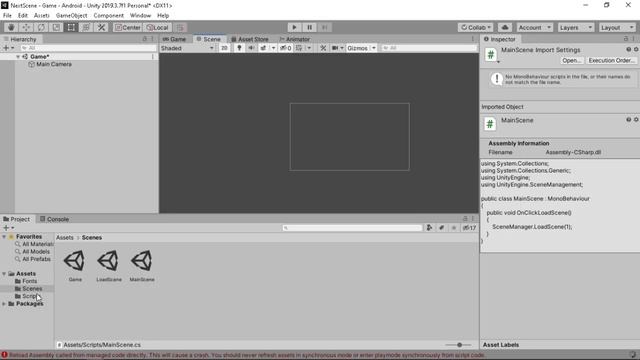Image resolution: width=640 pixels, height=360 pixels.
Task: Toggle favorite star icon in Project
Action: click(454, 228)
